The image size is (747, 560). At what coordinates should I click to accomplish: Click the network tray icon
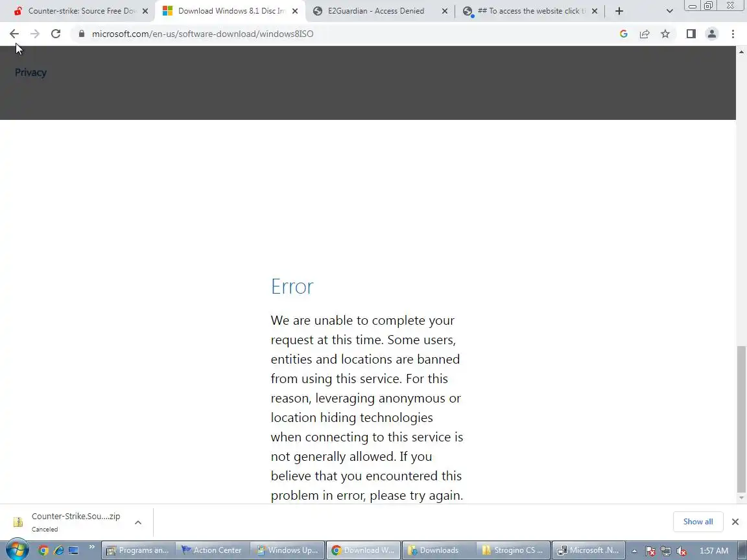coord(665,551)
